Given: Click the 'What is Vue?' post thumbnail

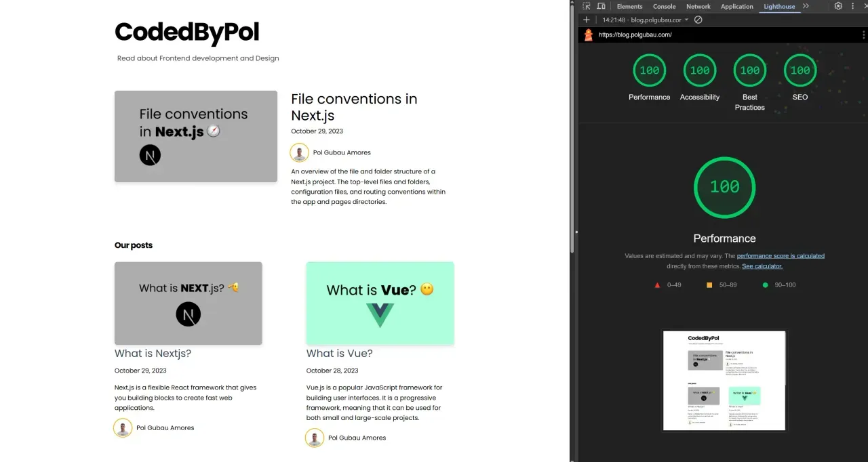Looking at the screenshot, I should click(x=380, y=303).
